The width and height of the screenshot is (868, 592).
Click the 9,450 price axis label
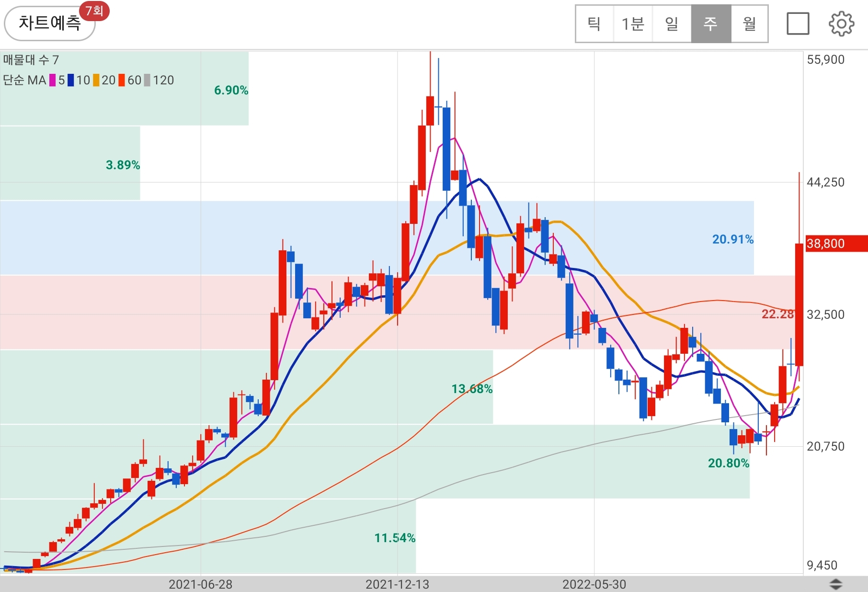click(x=822, y=565)
